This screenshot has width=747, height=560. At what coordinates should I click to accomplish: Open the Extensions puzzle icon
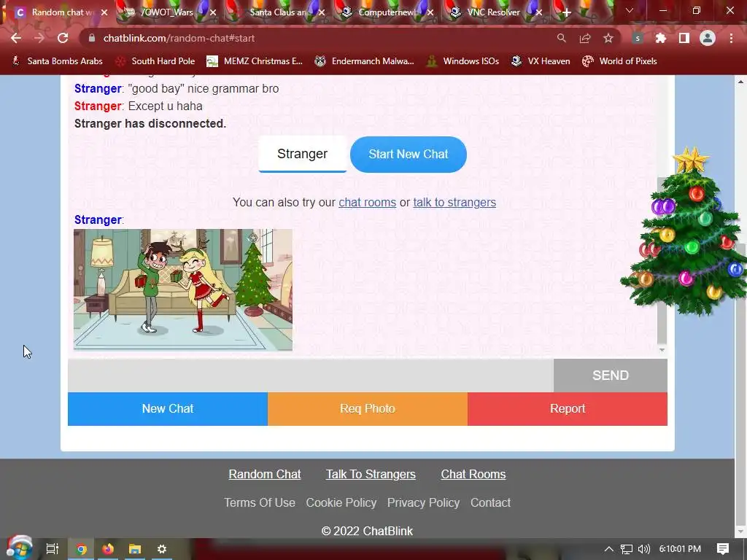click(661, 38)
